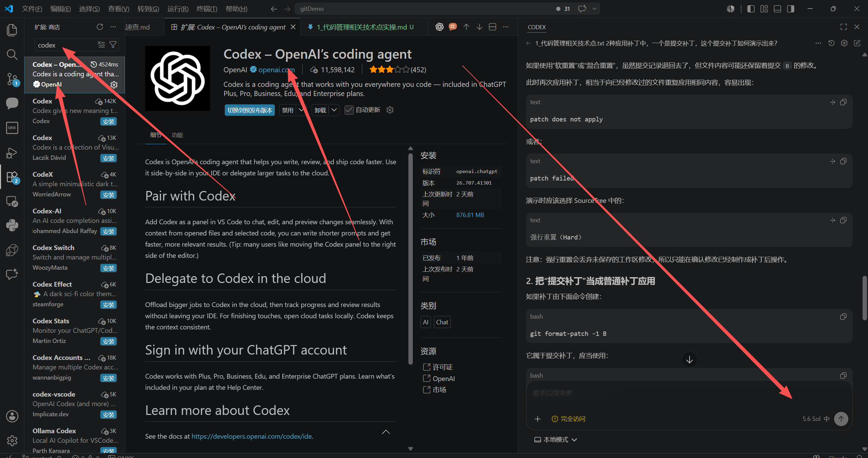The width and height of the screenshot is (868, 458).
Task: Go back from the Codex conversation
Action: (x=528, y=43)
